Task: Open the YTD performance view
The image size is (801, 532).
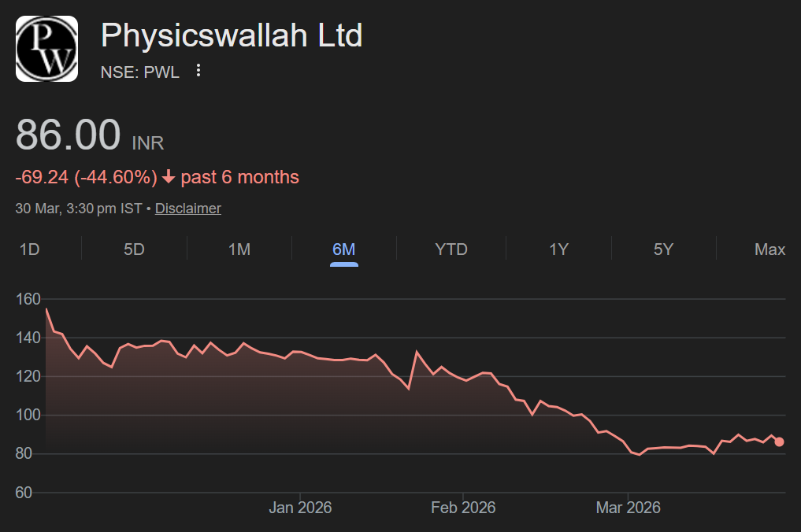Action: (x=450, y=249)
